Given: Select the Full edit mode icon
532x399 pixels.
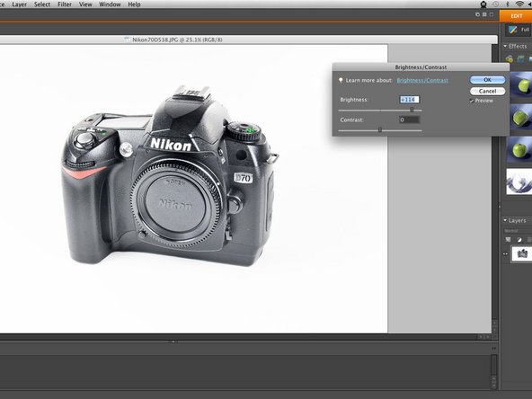Looking at the screenshot, I should pyautogui.click(x=512, y=30).
